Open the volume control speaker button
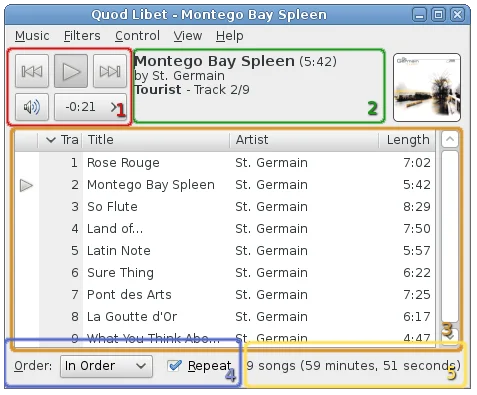The height and width of the screenshot is (395, 477). coord(32,107)
